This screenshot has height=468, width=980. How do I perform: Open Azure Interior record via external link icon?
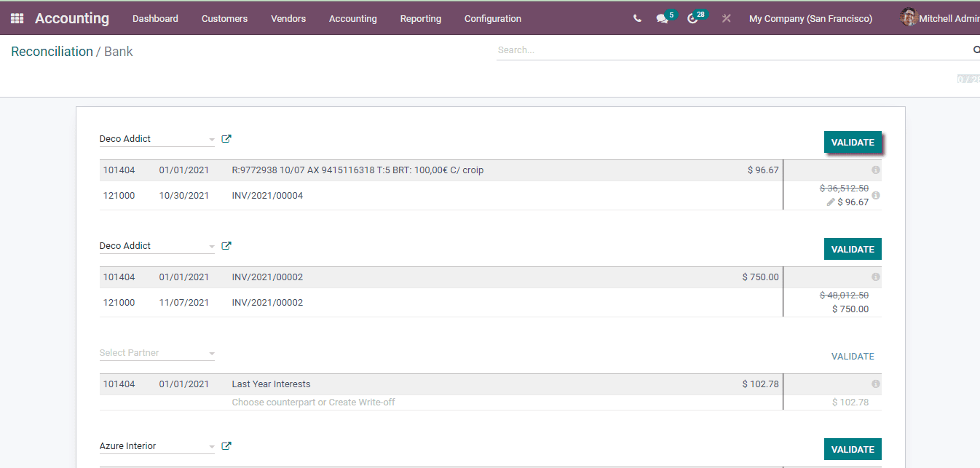(226, 445)
